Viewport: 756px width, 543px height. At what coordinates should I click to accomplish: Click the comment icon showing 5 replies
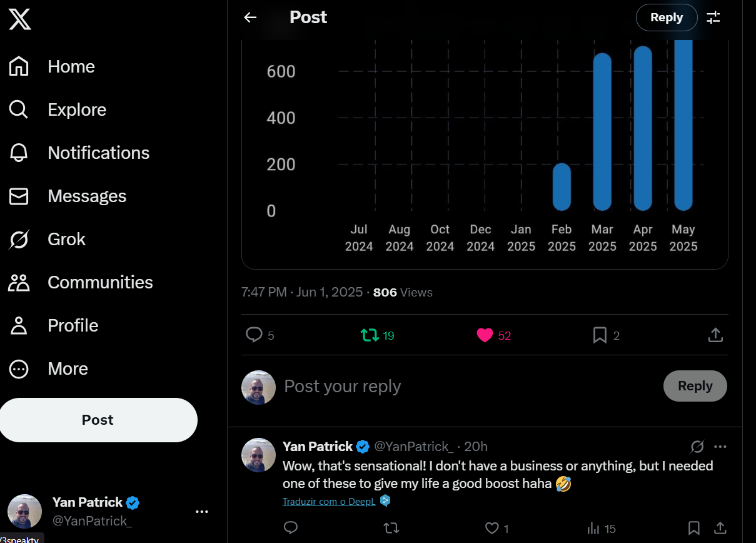(x=254, y=335)
